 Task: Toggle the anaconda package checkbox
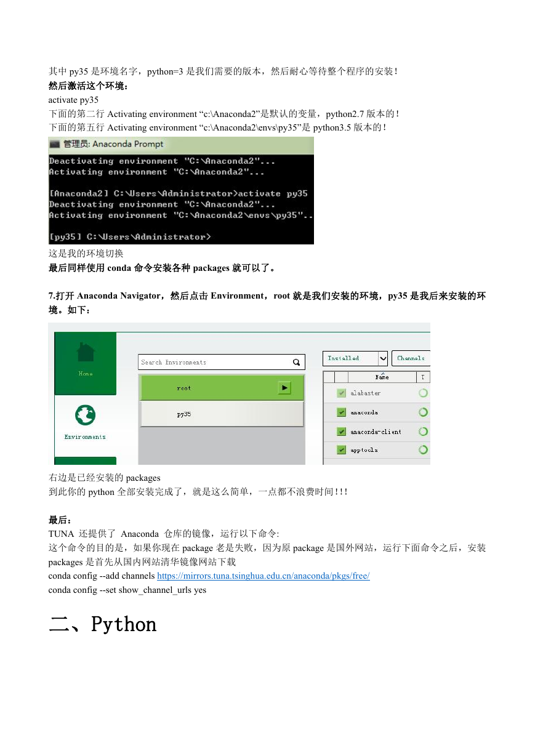(x=341, y=412)
